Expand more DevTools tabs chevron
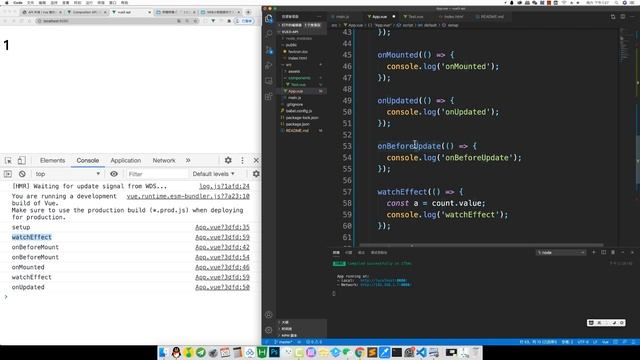The height and width of the screenshot is (360, 640). (188, 160)
